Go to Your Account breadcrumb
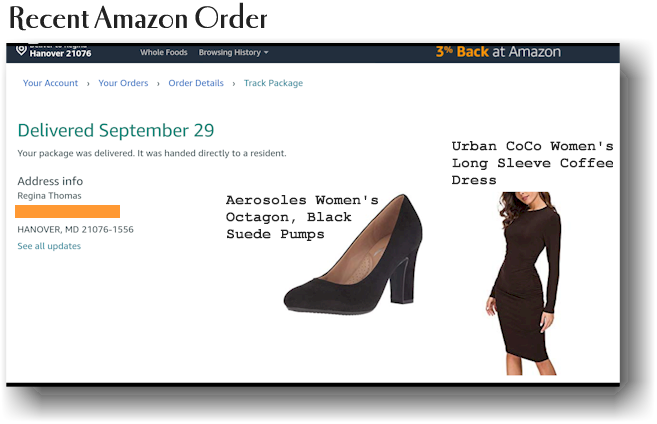 coord(50,83)
